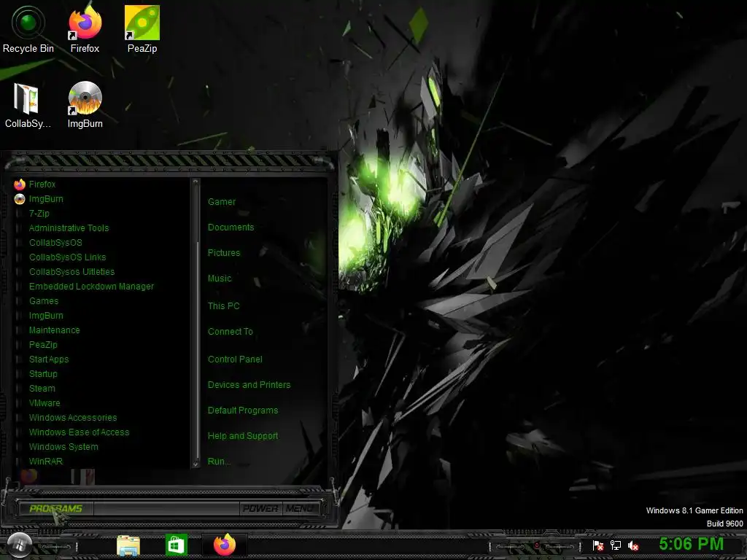Switch to Firefox on the taskbar
This screenshot has height=560, width=747.
tap(225, 545)
